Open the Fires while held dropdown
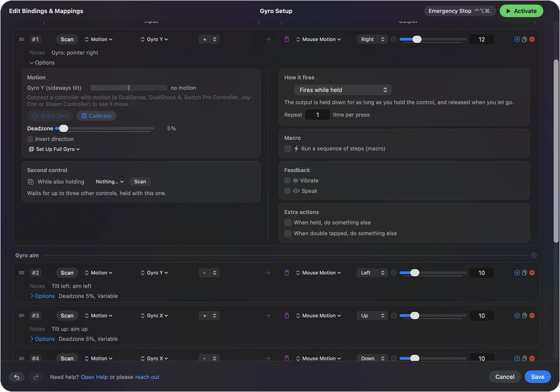This screenshot has height=392, width=560. click(343, 90)
